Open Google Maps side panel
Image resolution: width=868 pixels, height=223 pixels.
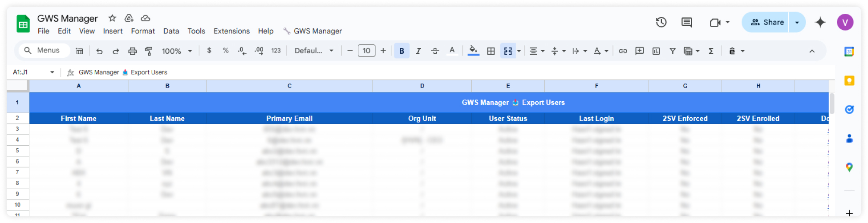tap(849, 167)
